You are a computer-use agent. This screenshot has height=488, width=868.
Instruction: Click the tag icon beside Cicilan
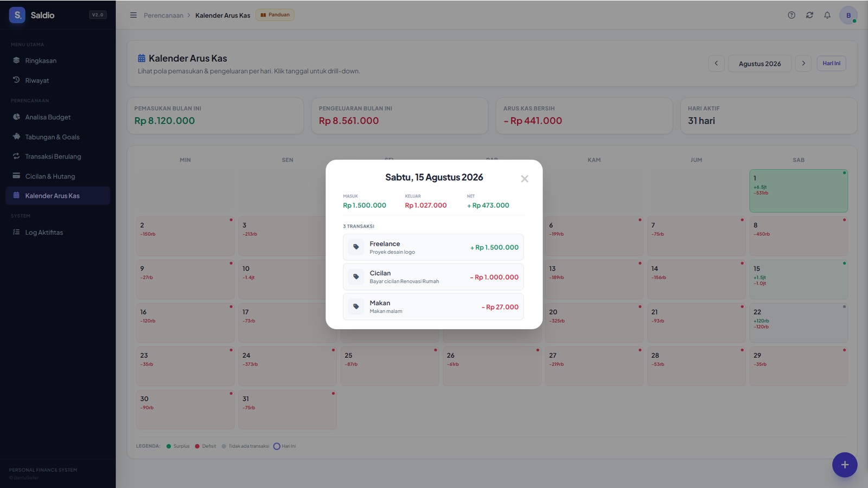pos(356,277)
